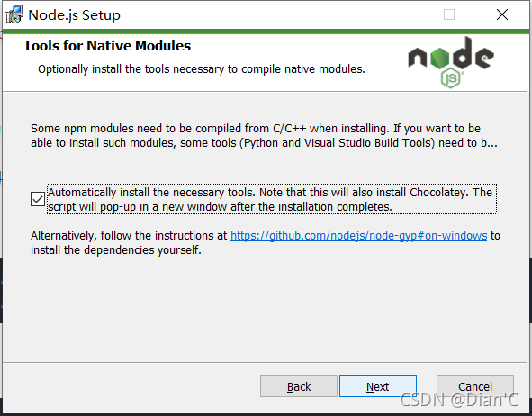Go back with the Back button
532x416 pixels.
(299, 386)
